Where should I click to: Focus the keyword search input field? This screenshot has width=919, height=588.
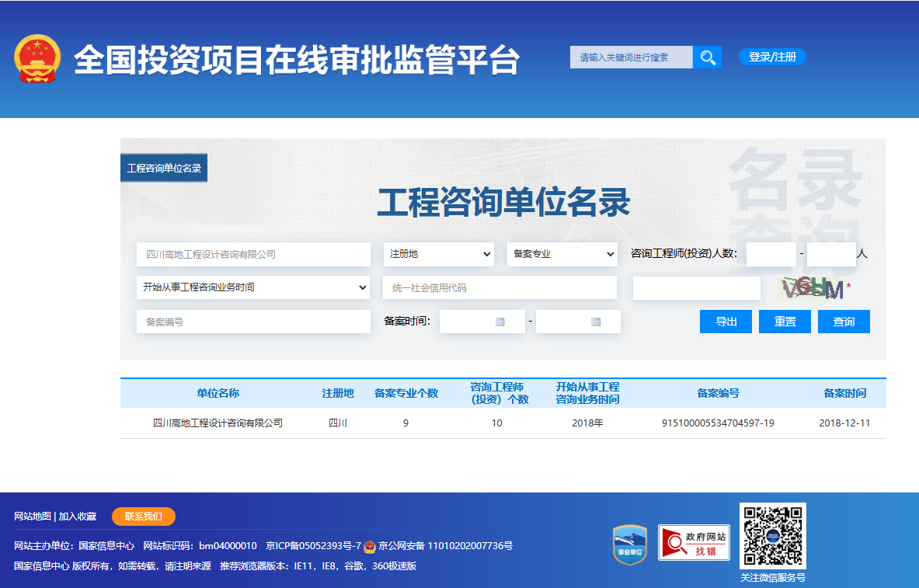click(632, 57)
